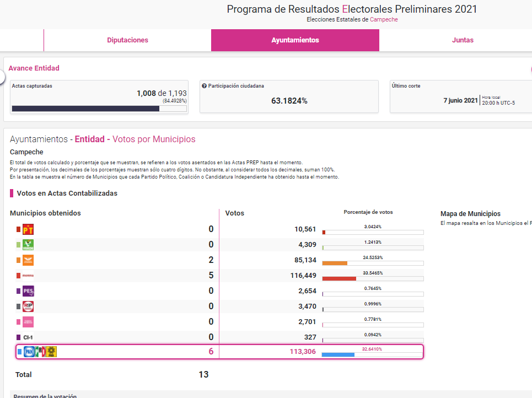
Task: Select the Ayuntamientos tab
Action: pos(295,40)
